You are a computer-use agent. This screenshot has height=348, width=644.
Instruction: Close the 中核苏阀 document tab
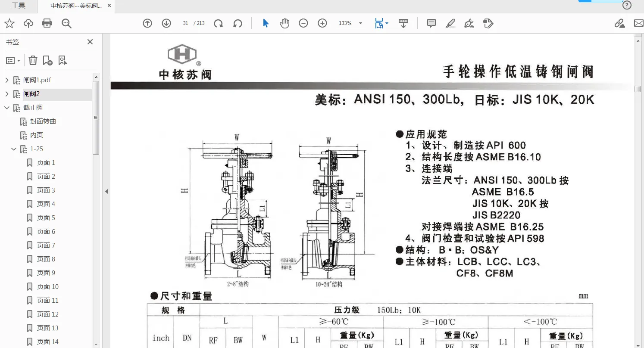(x=109, y=6)
